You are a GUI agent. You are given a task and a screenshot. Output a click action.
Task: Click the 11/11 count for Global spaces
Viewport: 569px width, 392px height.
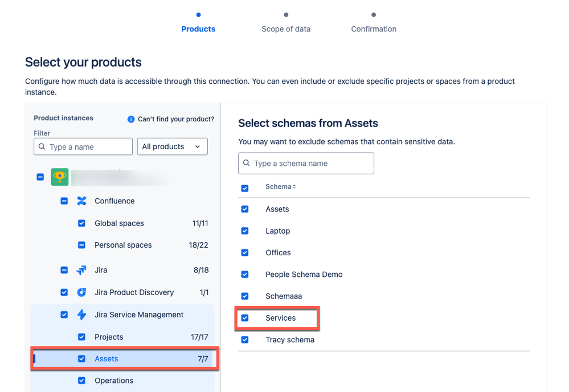point(200,223)
